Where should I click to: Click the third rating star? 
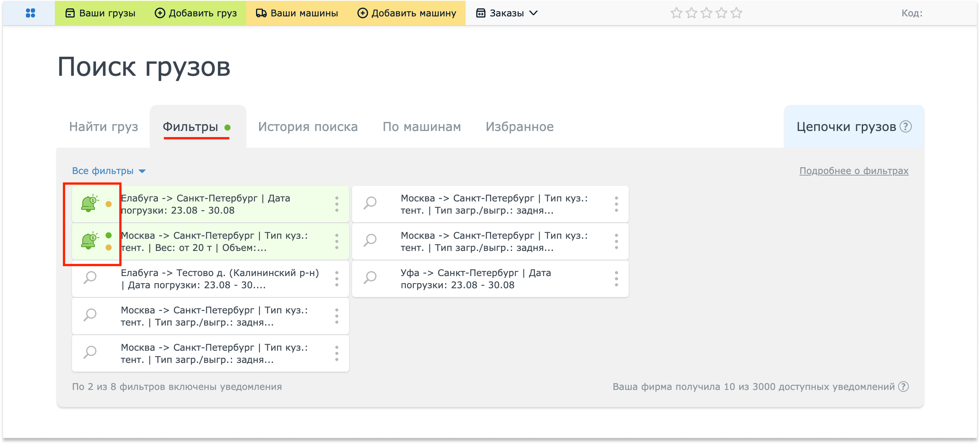(706, 13)
